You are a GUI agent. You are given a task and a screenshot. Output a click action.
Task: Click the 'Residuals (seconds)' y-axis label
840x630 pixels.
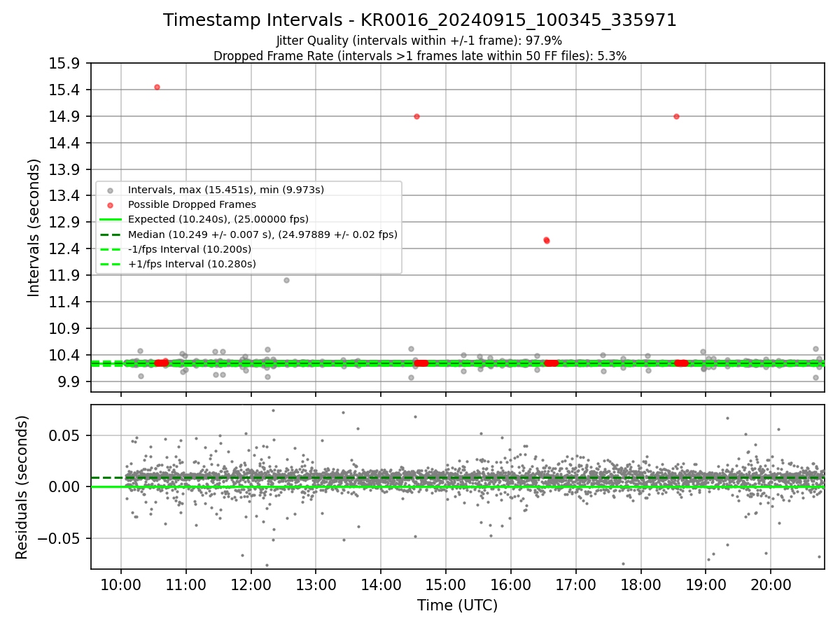click(22, 487)
